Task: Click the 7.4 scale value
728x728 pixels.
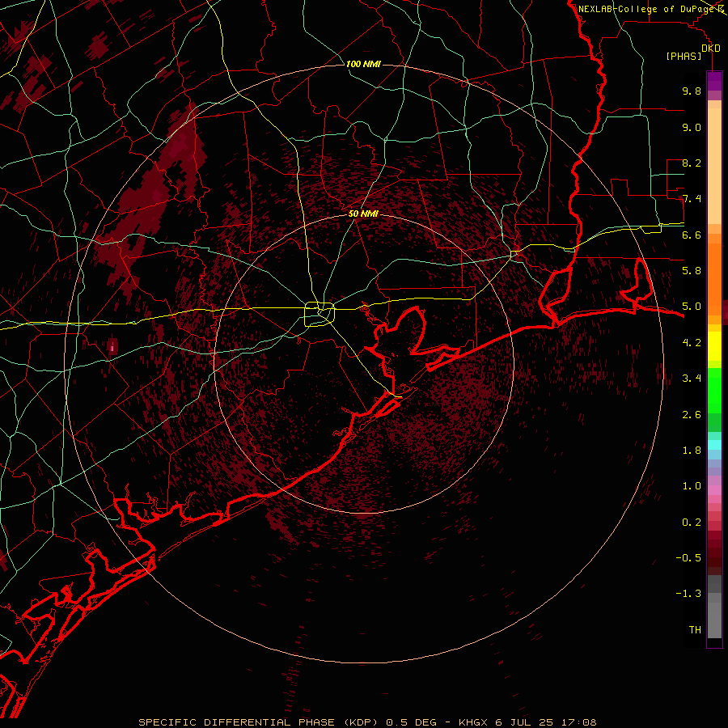Action: point(692,199)
